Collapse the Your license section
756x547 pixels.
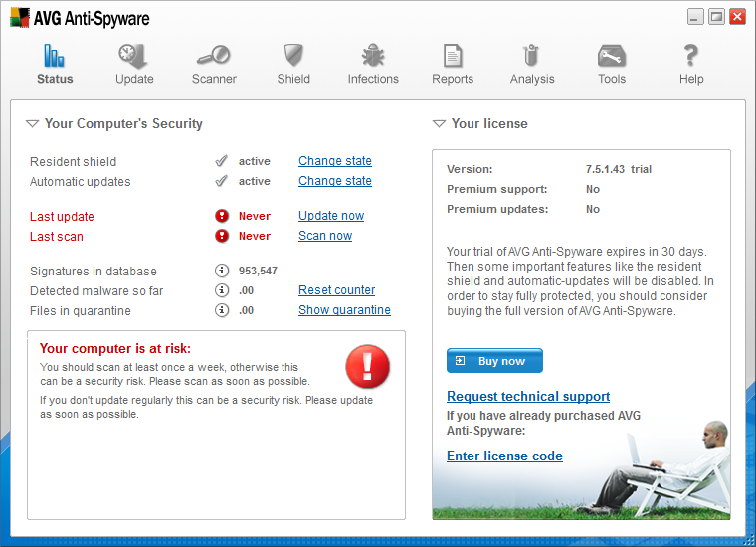[439, 124]
